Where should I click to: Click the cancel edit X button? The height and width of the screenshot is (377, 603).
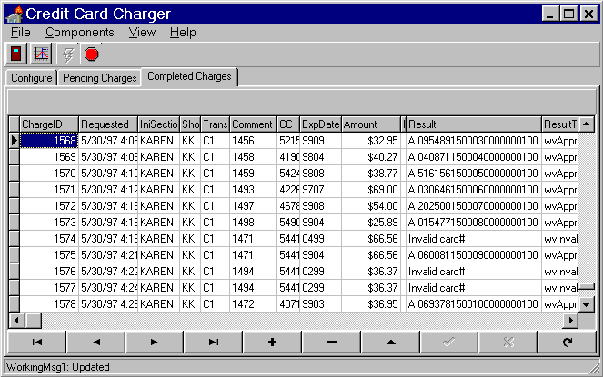coord(508,342)
